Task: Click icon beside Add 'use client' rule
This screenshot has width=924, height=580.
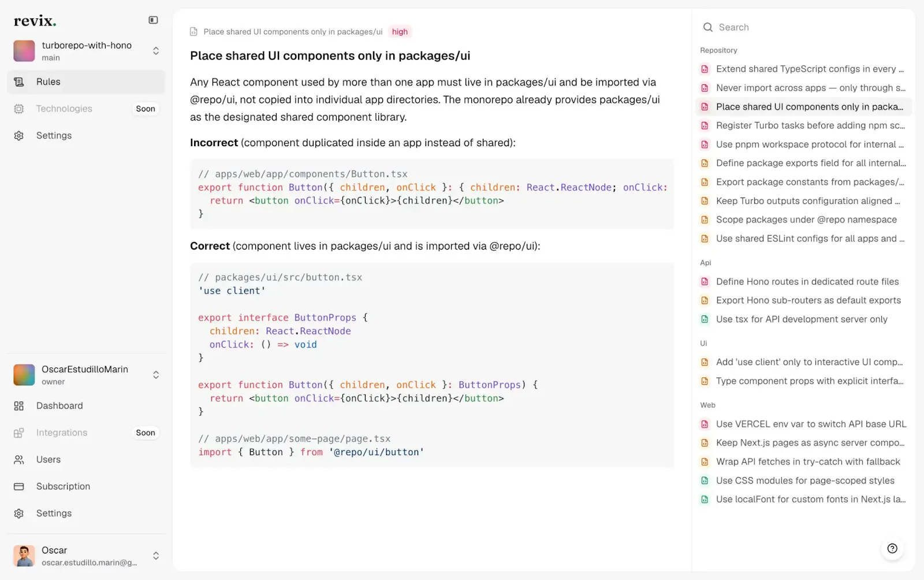Action: pyautogui.click(x=705, y=362)
